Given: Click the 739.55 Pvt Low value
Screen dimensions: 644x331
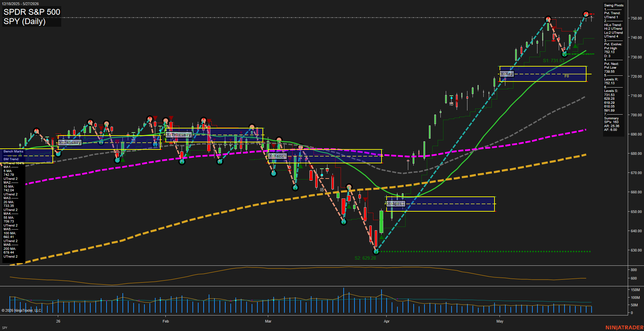Looking at the screenshot, I should point(609,72).
